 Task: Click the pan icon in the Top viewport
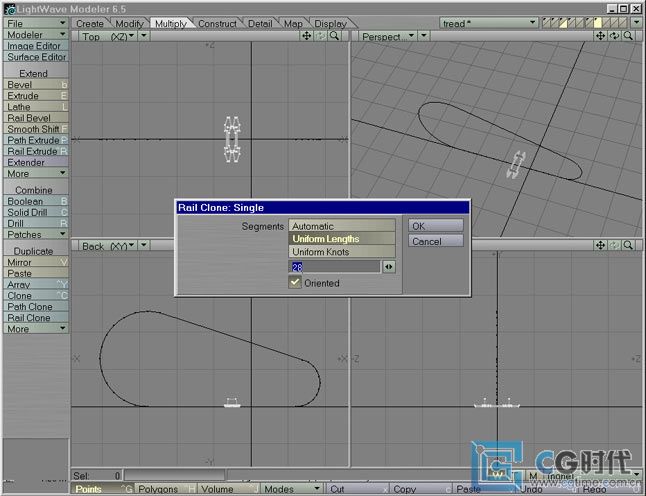click(x=307, y=36)
